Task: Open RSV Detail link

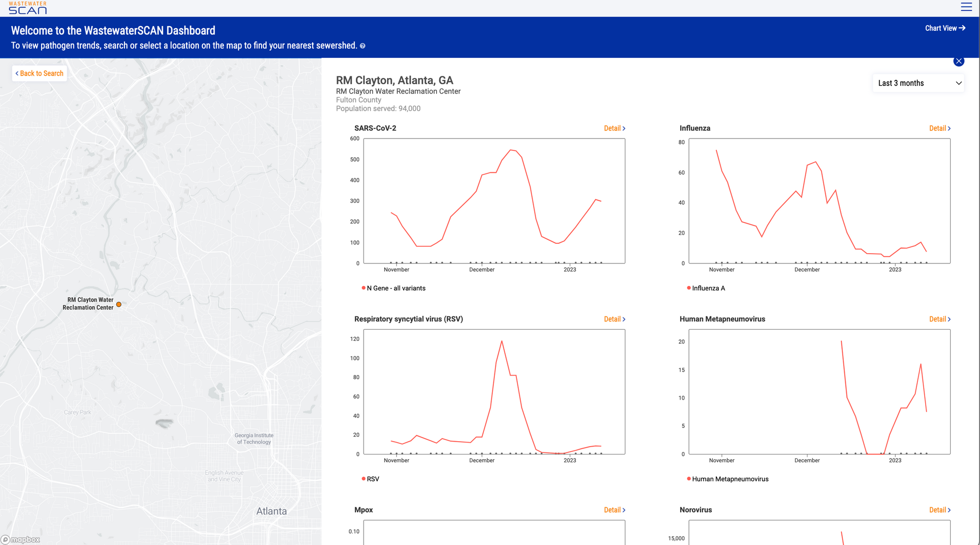Action: click(614, 319)
